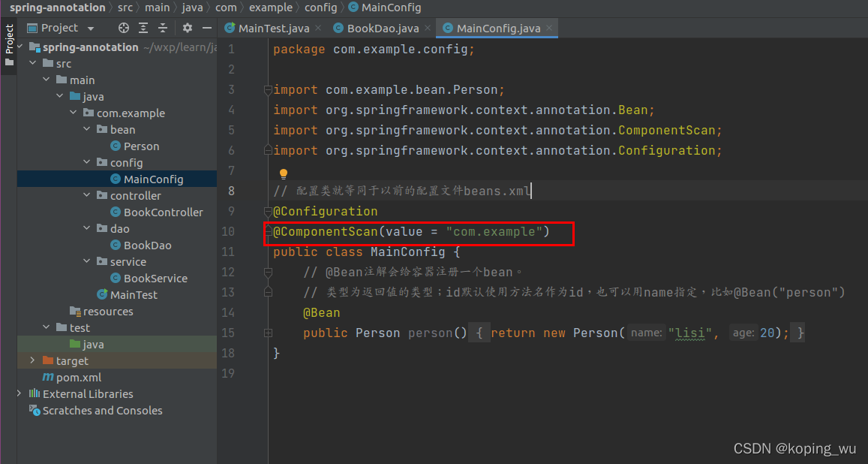Click the line number 14 in the gutter
868x464 pixels.
coord(228,312)
